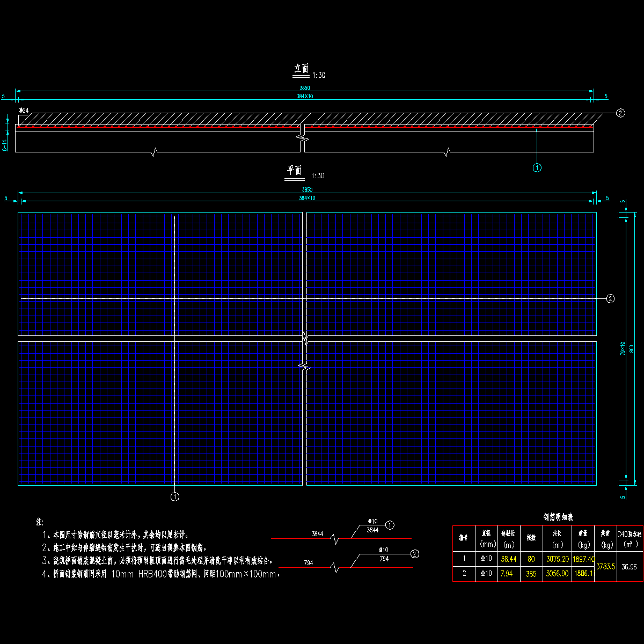The width and height of the screenshot is (644, 644).
Task: Select the 38.44 cell in the rebar table
Action: pos(508,559)
